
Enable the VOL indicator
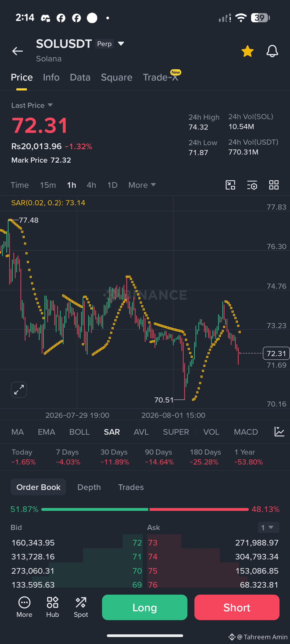point(211,432)
